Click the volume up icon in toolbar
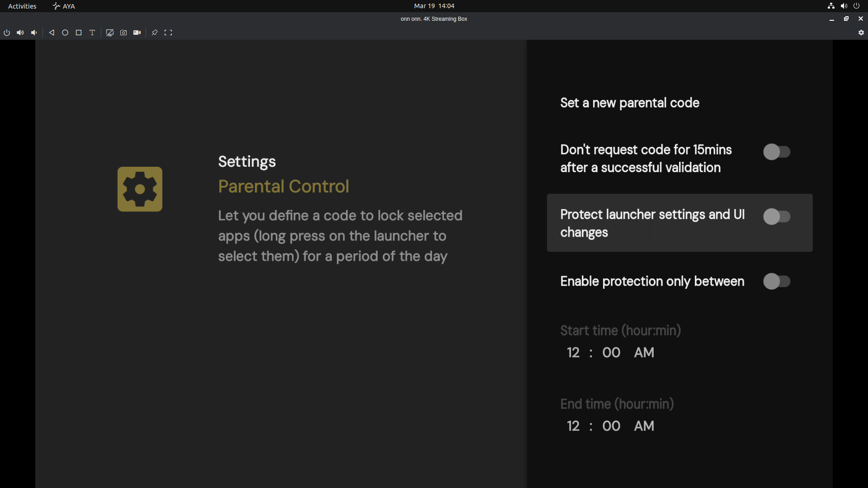This screenshot has height=488, width=868. 20,33
